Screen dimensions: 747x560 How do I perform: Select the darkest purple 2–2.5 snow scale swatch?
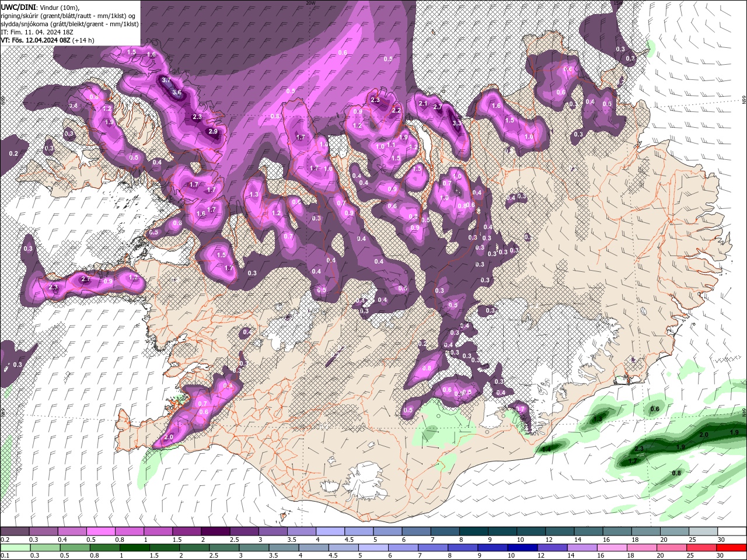[x=215, y=531]
